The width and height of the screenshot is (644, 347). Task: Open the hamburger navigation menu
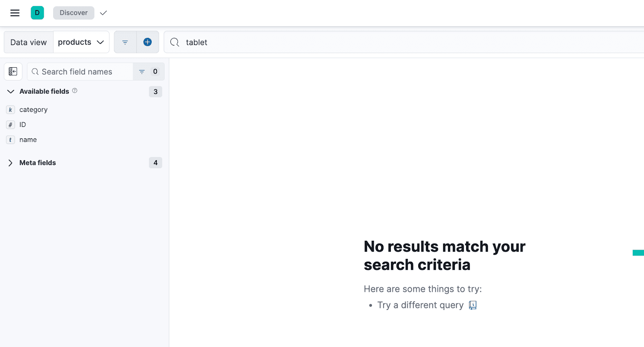pyautogui.click(x=15, y=13)
